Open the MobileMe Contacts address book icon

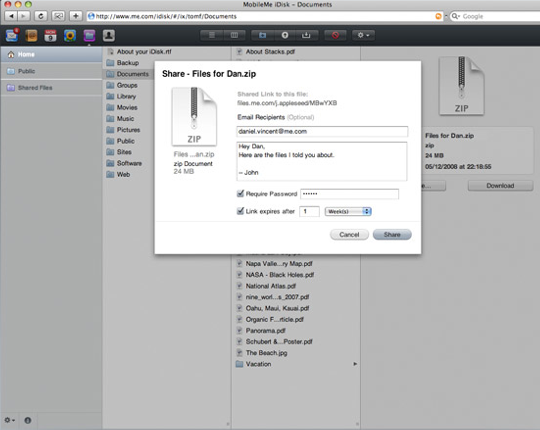(31, 35)
